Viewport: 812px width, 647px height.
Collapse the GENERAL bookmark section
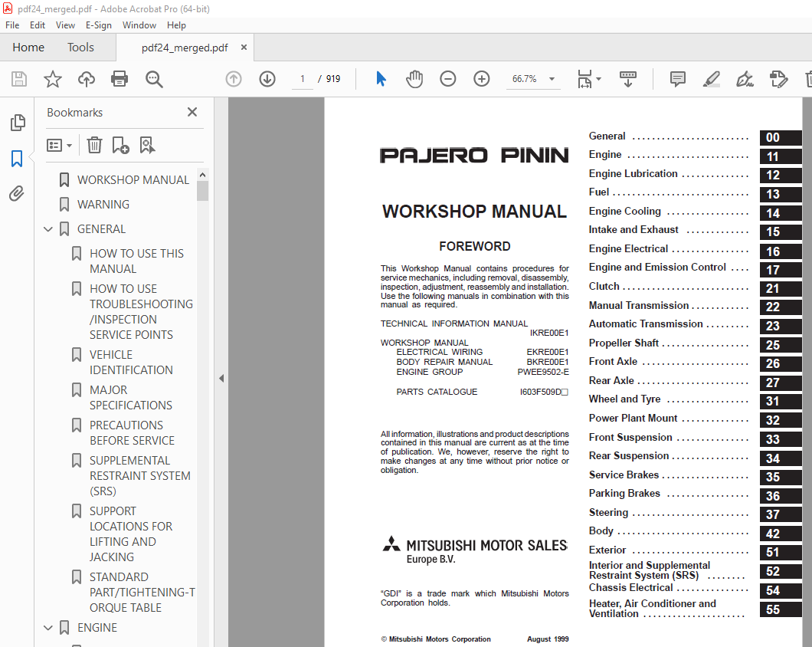[x=48, y=229]
